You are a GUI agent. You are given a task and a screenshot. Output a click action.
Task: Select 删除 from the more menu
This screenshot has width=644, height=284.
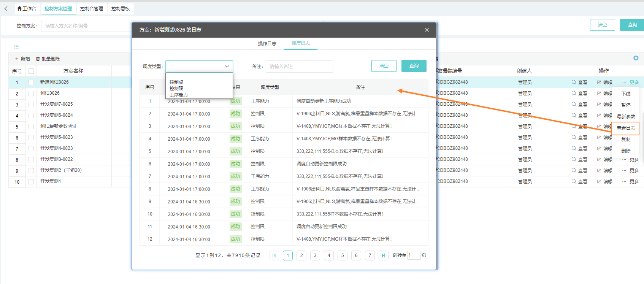click(x=626, y=151)
